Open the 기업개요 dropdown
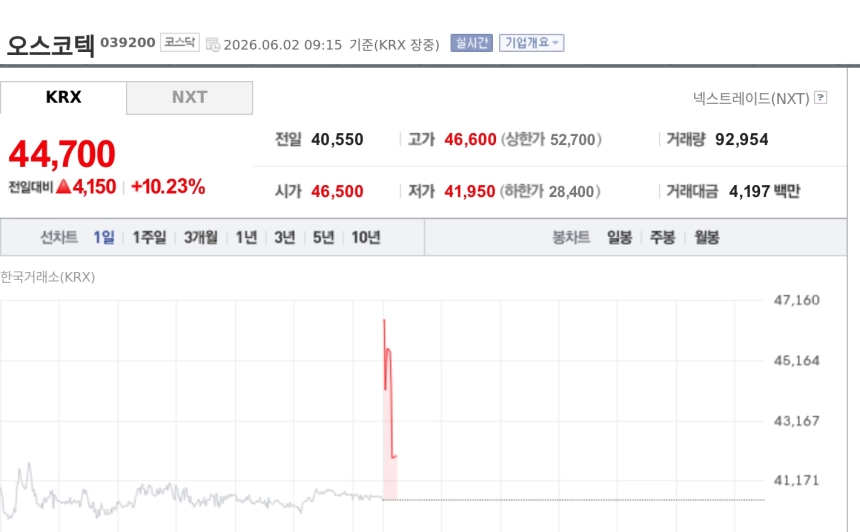Screen dimensions: 860x532 pyautogui.click(x=531, y=43)
